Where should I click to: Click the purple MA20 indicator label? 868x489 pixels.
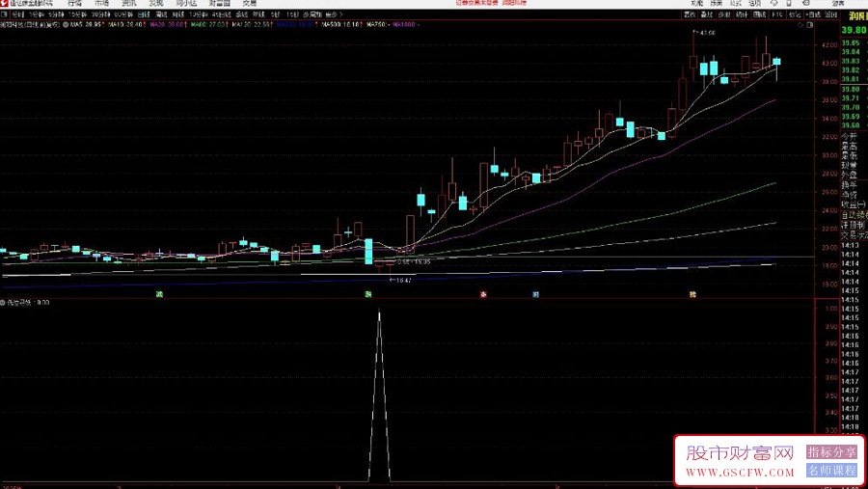[168, 25]
